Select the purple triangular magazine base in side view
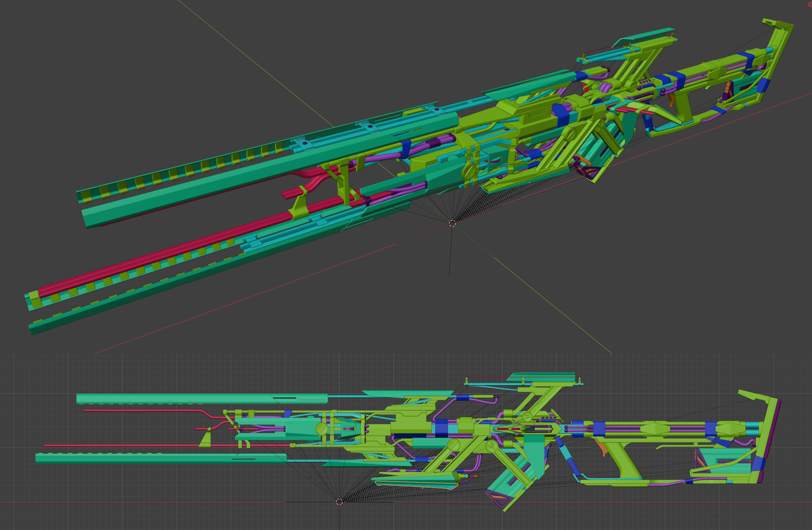 [500, 499]
